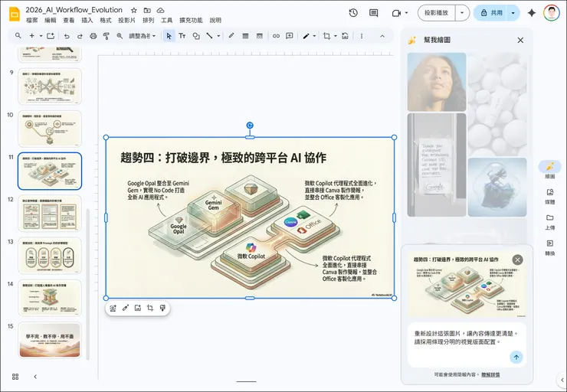Click the zoom magnifier tool
The width and height of the screenshot is (567, 392).
point(120,36)
